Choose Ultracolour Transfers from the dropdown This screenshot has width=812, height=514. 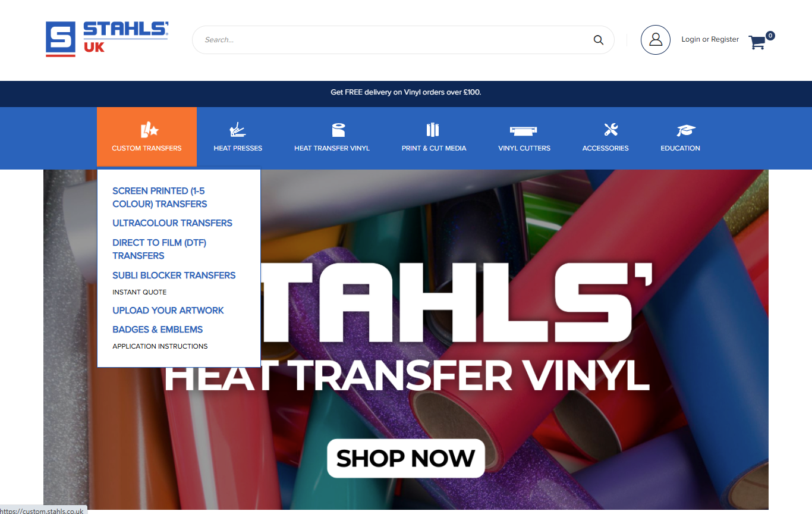172,223
